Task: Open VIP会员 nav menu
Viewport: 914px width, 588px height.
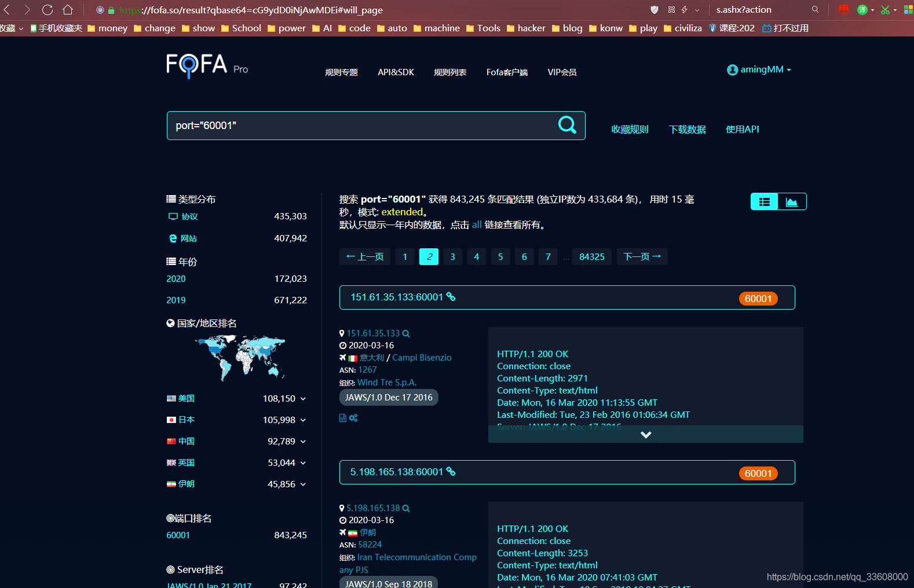Action: [562, 72]
